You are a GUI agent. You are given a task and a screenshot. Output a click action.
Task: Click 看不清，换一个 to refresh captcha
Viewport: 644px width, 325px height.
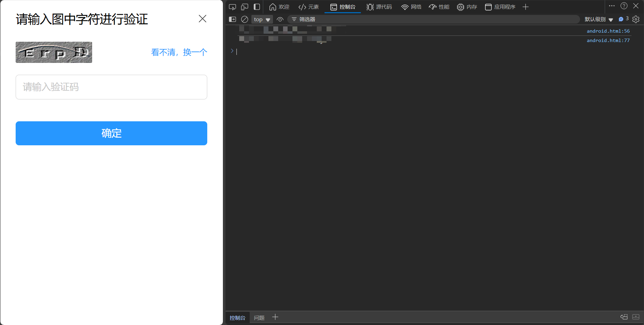click(x=179, y=52)
